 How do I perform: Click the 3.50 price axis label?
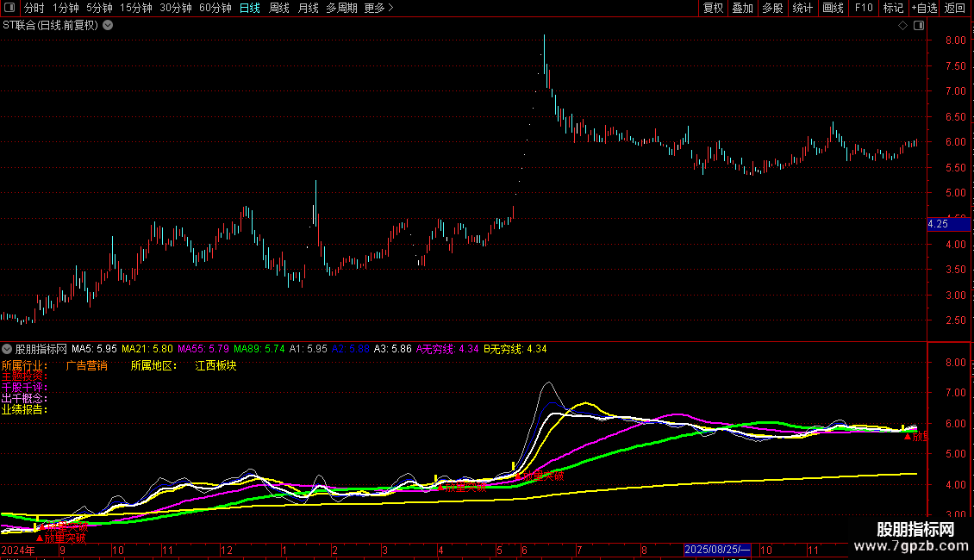click(955, 270)
